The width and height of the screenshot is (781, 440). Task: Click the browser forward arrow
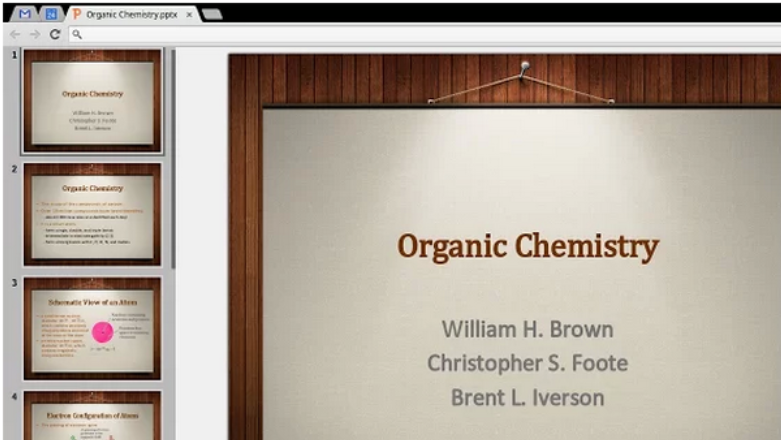(35, 34)
